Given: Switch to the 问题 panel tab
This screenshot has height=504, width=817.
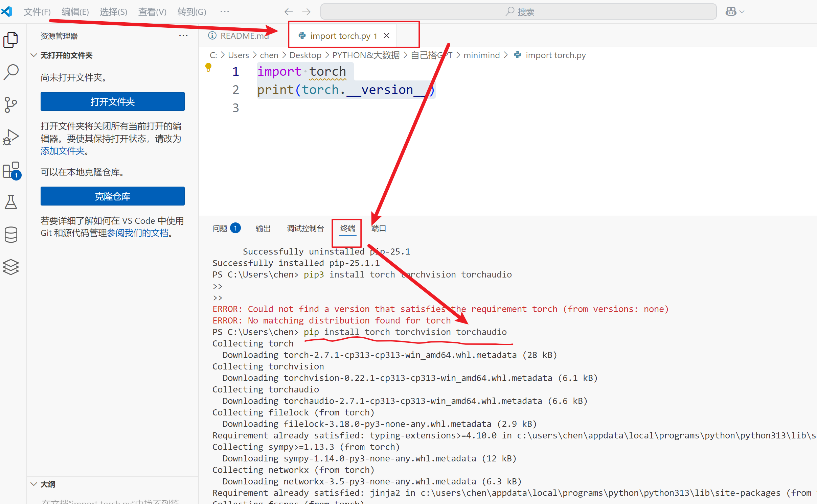Looking at the screenshot, I should pos(220,229).
